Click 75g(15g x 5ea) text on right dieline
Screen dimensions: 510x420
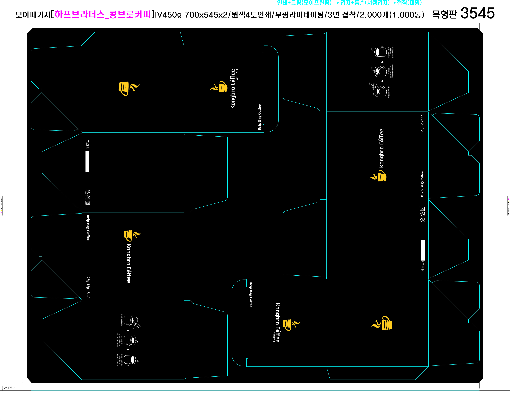pyautogui.click(x=422, y=124)
